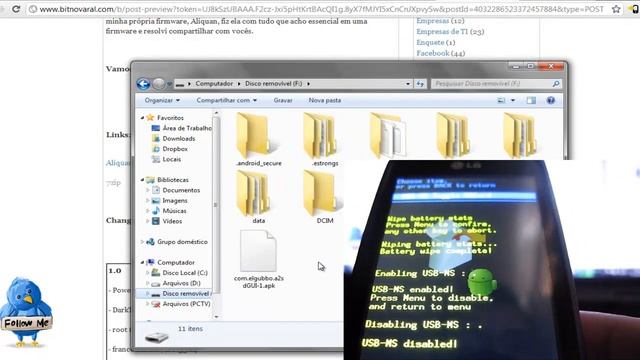The height and width of the screenshot is (360, 640).
Task: Open the Organizar menu
Action: pos(162,100)
